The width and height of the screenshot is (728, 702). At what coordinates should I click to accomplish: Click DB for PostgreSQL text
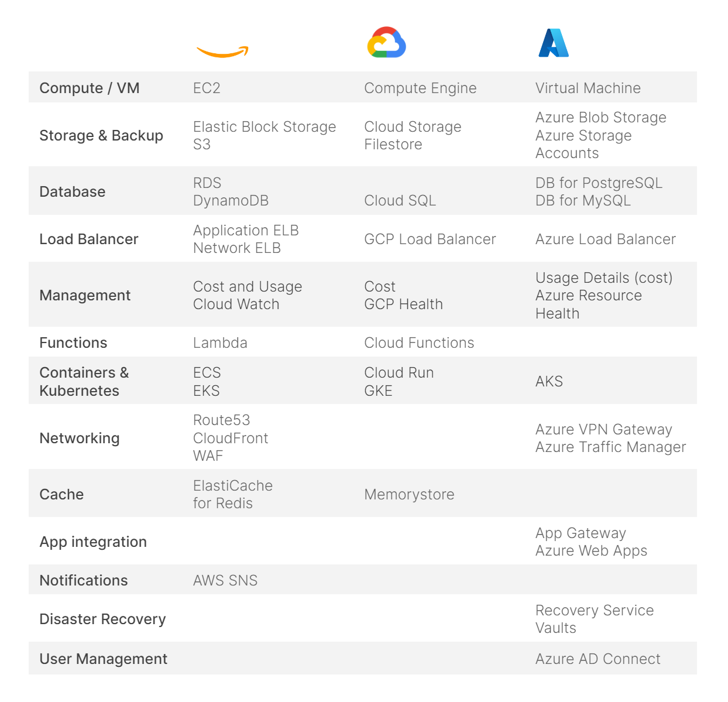click(599, 183)
